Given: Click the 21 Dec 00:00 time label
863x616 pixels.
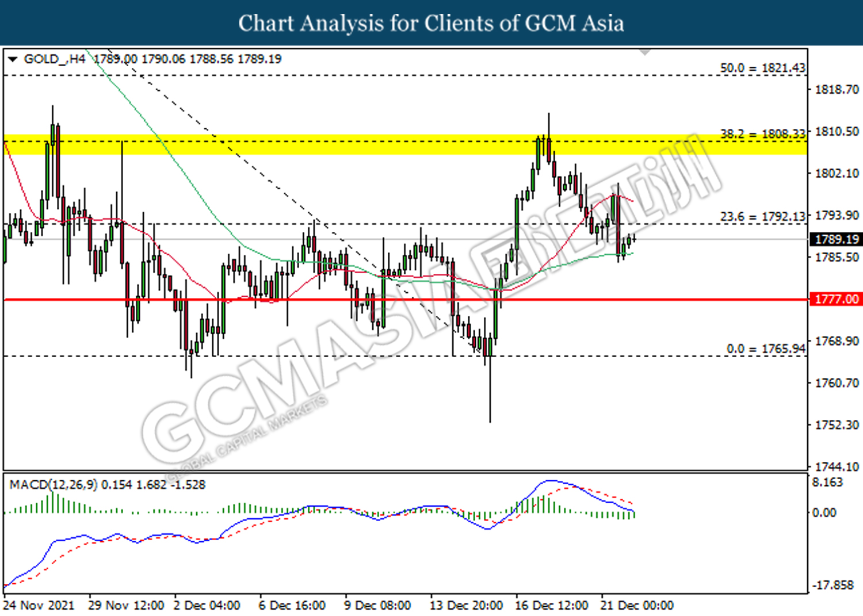Looking at the screenshot, I should pyautogui.click(x=637, y=605).
